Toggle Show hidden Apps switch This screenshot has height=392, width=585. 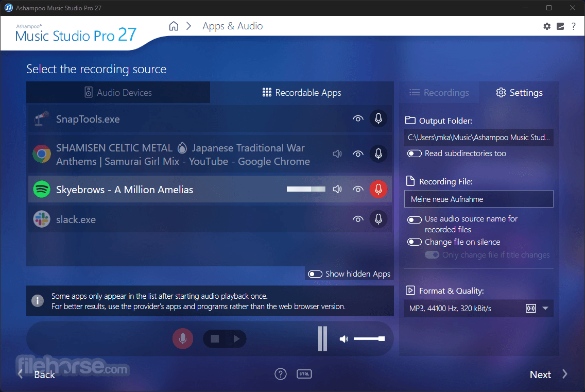[x=315, y=274]
